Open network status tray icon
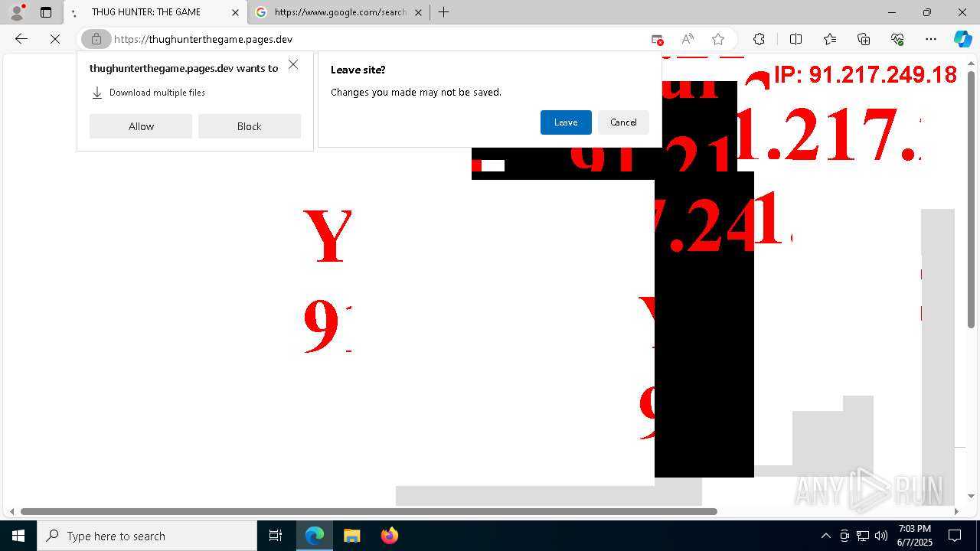The image size is (980, 551). (863, 536)
